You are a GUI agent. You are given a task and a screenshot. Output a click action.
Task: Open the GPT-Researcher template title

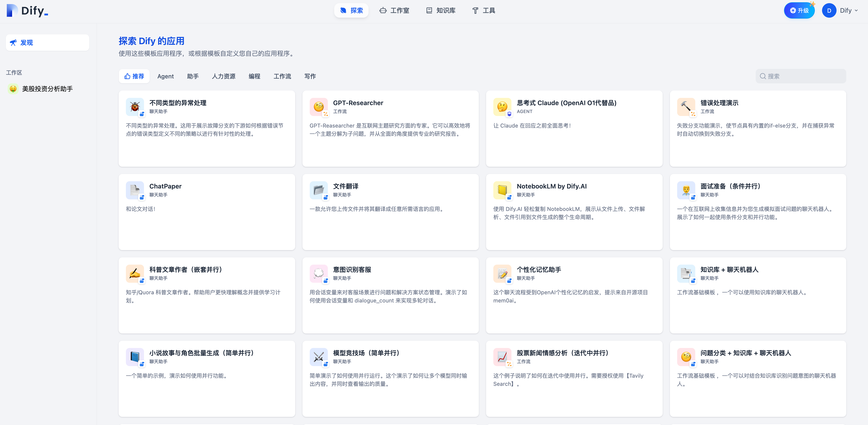pos(358,103)
